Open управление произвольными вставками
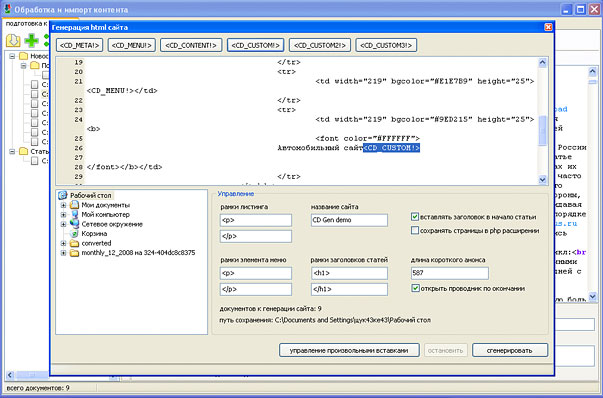Screen dimensions: 603x398 349,350
